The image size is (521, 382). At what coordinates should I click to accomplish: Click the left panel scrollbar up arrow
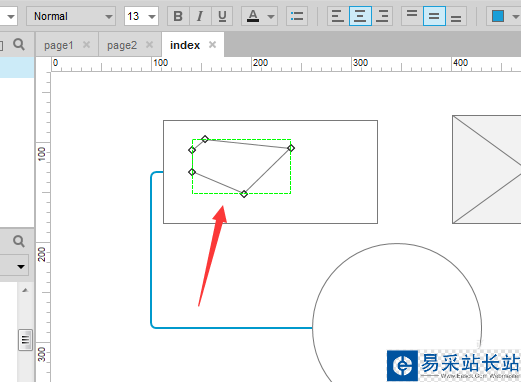pos(25,290)
